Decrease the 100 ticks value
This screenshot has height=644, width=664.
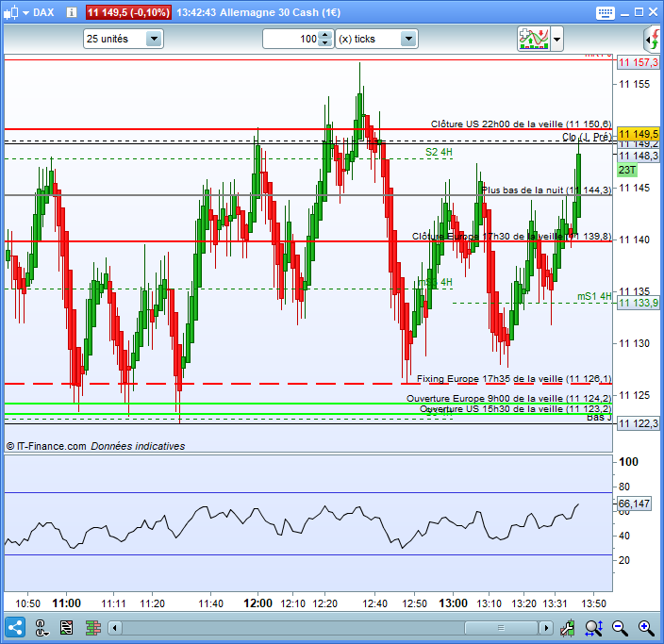pos(324,42)
